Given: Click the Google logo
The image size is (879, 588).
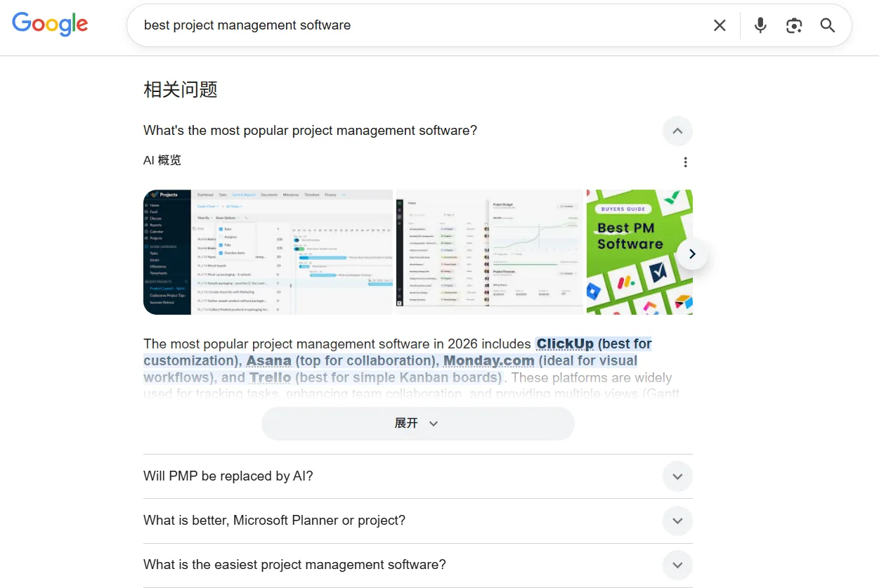Looking at the screenshot, I should (50, 25).
